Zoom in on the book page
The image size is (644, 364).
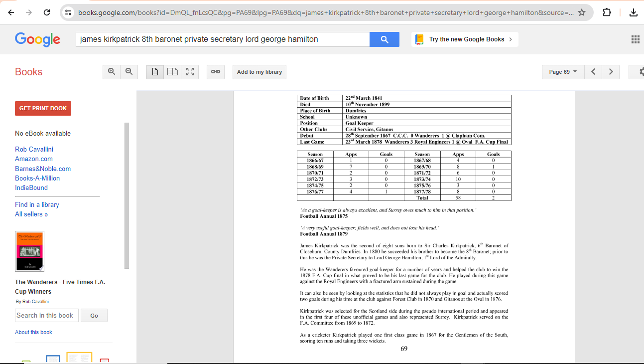point(112,72)
